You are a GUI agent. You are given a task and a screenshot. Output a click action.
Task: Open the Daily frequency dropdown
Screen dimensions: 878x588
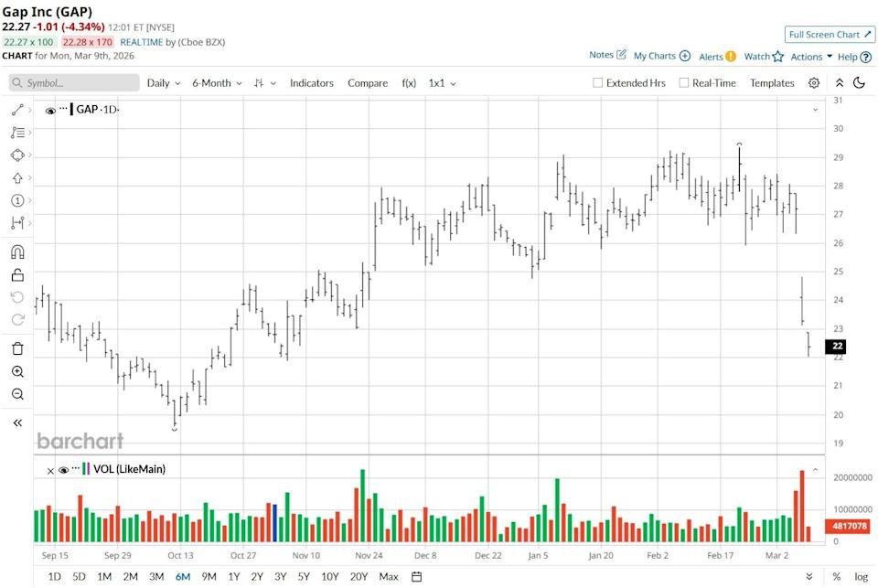(164, 83)
